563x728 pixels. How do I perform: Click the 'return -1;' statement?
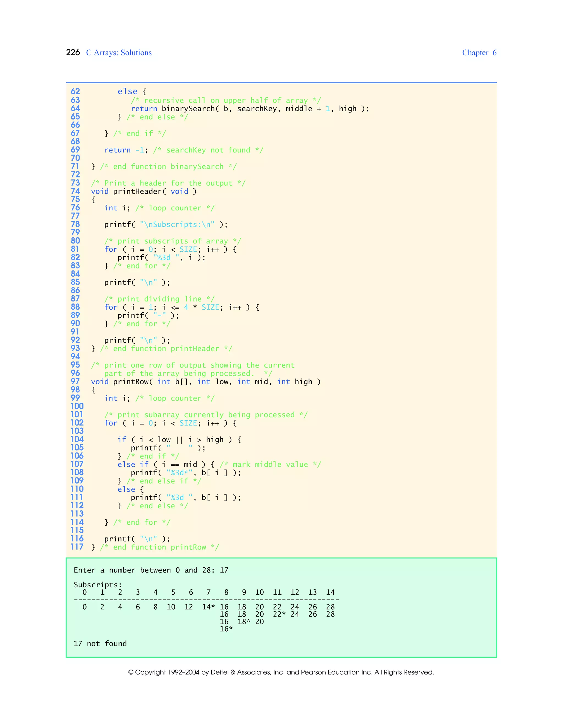(126, 150)
